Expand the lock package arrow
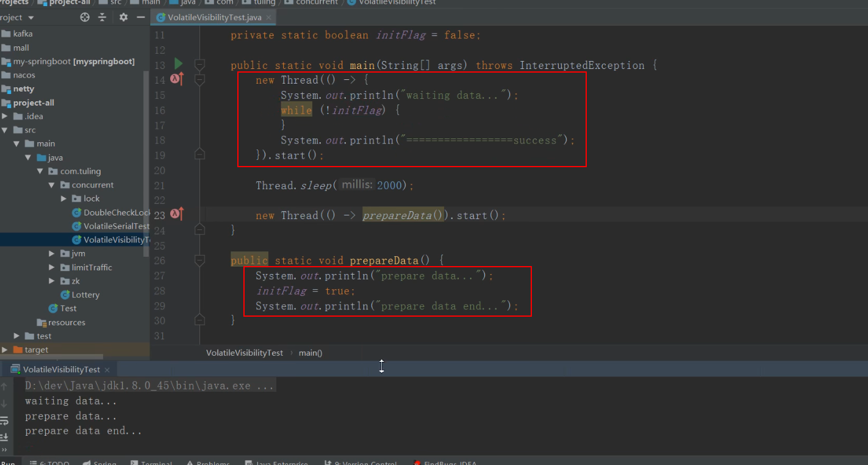 pyautogui.click(x=63, y=198)
